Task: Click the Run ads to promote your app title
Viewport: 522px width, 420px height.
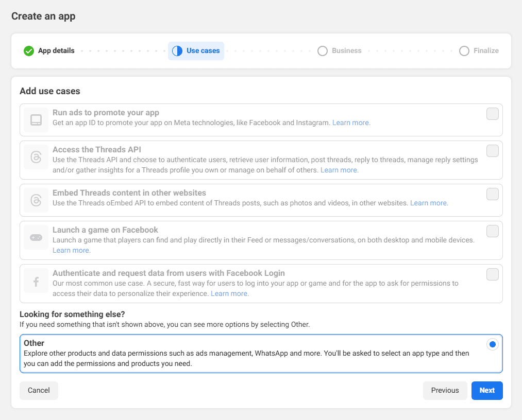Action: (106, 112)
